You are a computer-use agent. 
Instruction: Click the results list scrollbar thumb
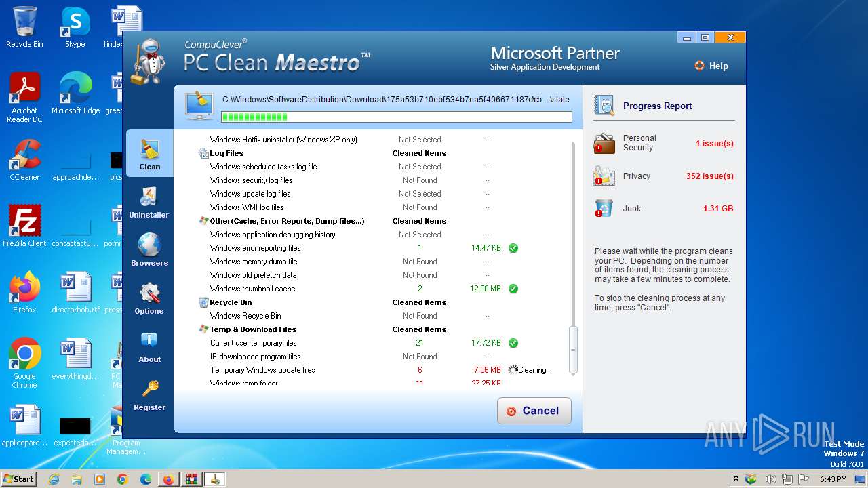573,350
